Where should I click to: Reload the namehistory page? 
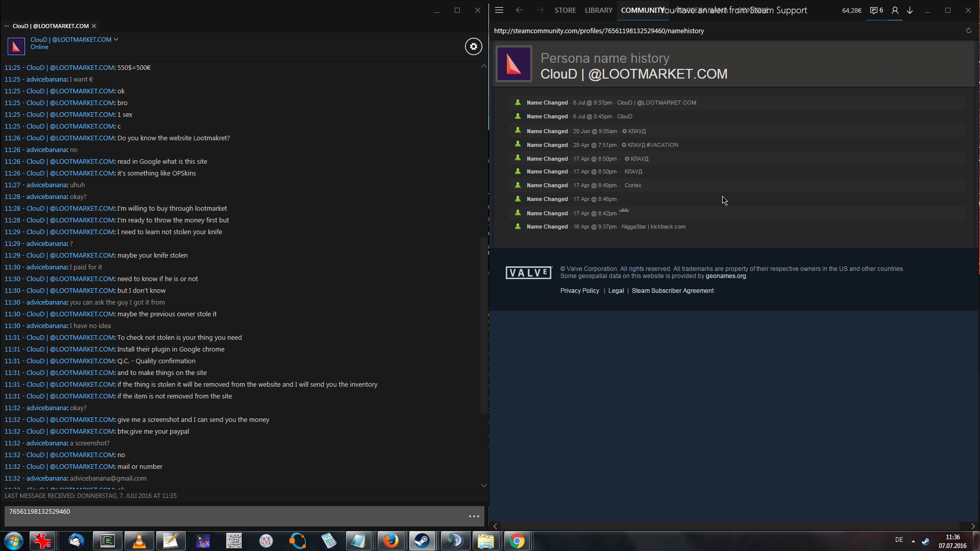968,31
